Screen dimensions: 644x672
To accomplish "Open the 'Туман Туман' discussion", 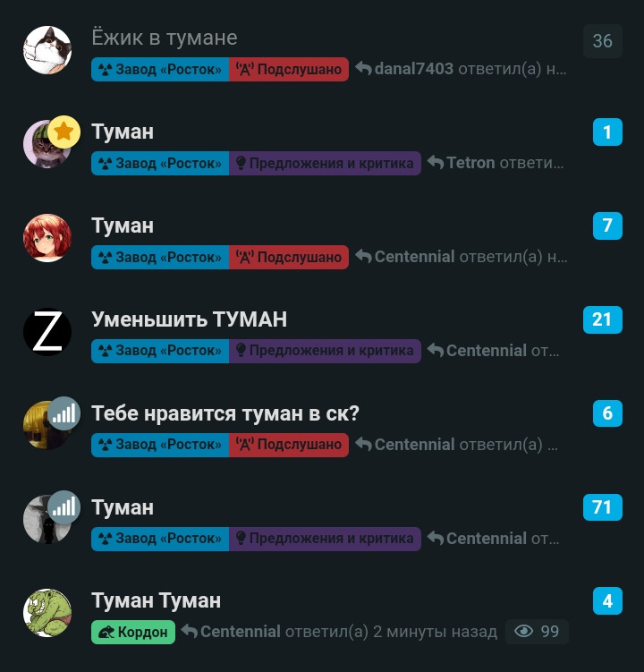I will [156, 600].
